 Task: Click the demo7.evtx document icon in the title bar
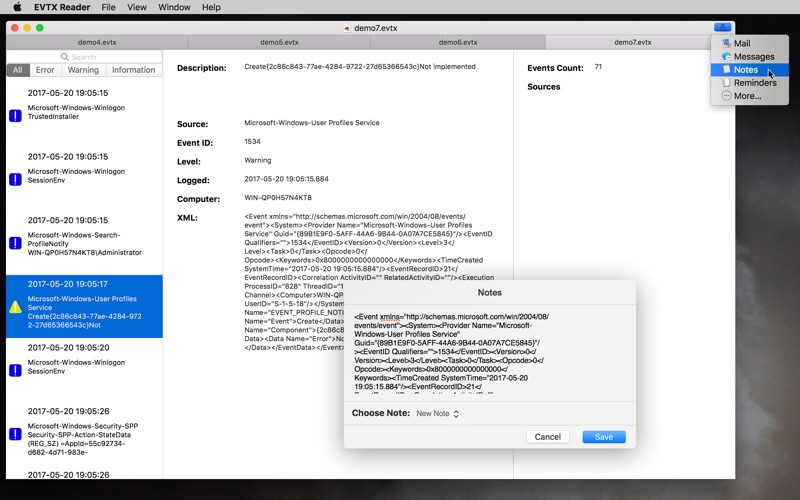pyautogui.click(x=347, y=28)
